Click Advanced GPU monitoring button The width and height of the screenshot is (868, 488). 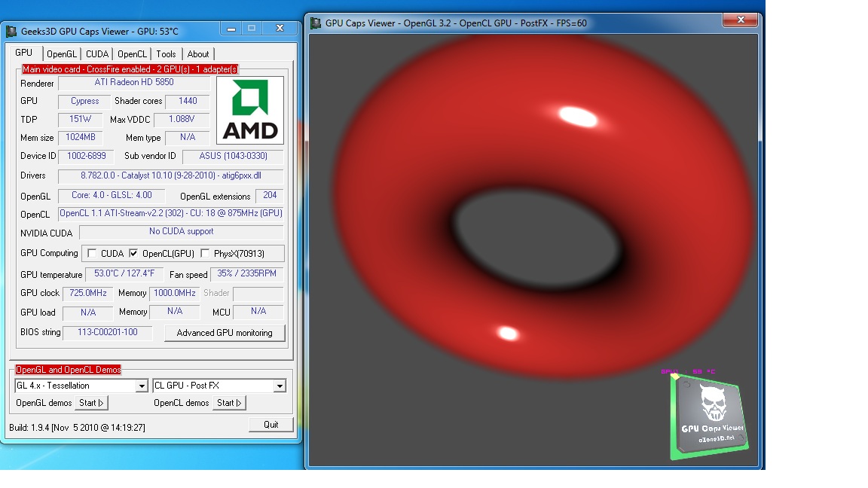click(225, 333)
